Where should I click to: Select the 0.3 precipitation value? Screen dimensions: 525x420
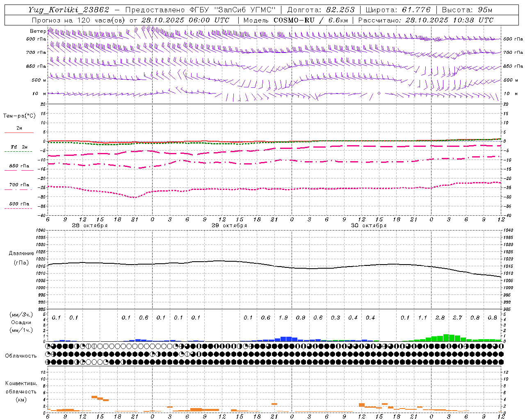point(336,317)
